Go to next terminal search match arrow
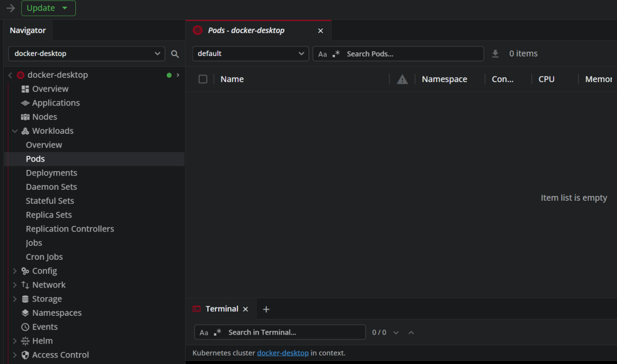Image resolution: width=617 pixels, height=364 pixels. (x=396, y=332)
